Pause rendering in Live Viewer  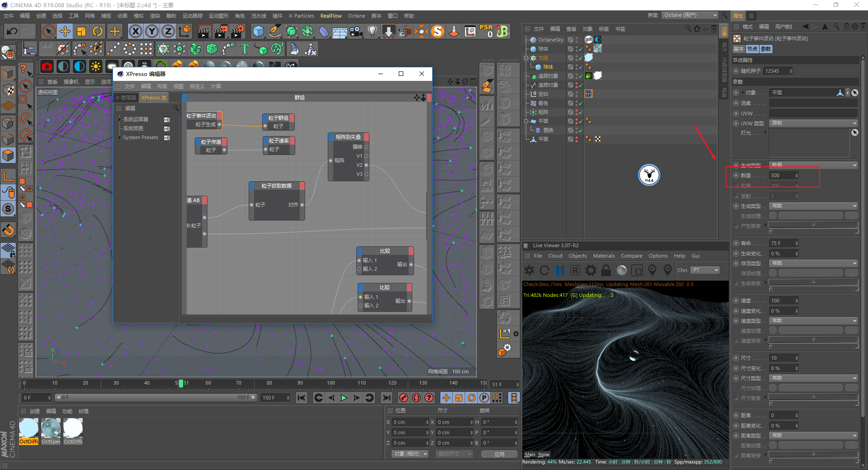(x=560, y=270)
